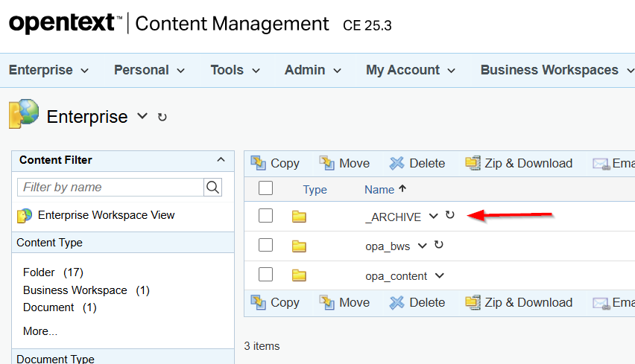Check the _ARCHIVE row checkbox
635x364 pixels.
click(x=265, y=216)
